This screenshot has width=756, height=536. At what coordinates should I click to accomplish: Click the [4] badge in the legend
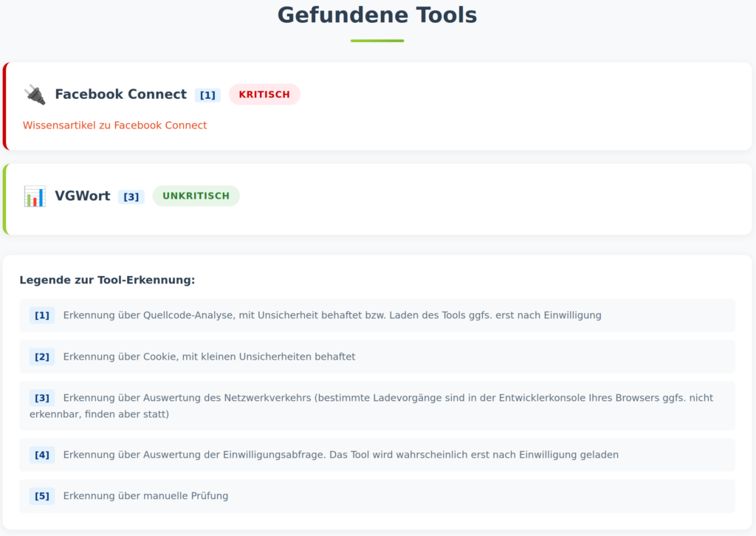point(42,455)
